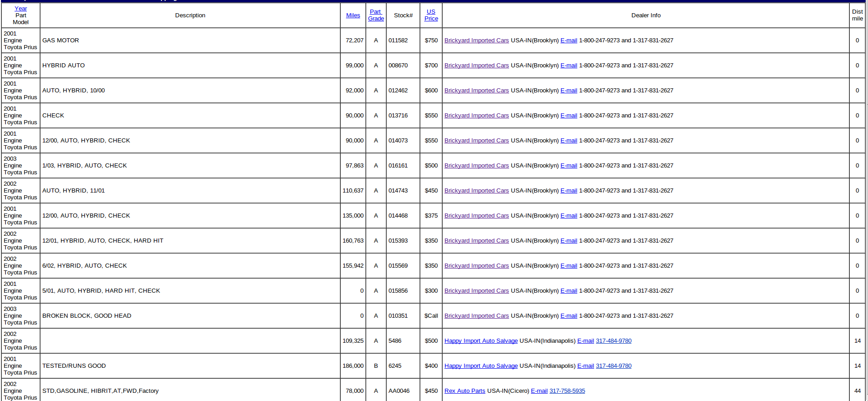Select mileage value 110,637
868x401 pixels.
(353, 191)
